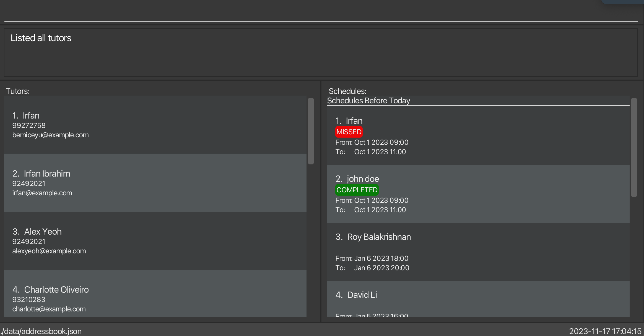Image resolution: width=644 pixels, height=336 pixels.
Task: Click the 'Listed all tutors' result box
Action: (321, 53)
